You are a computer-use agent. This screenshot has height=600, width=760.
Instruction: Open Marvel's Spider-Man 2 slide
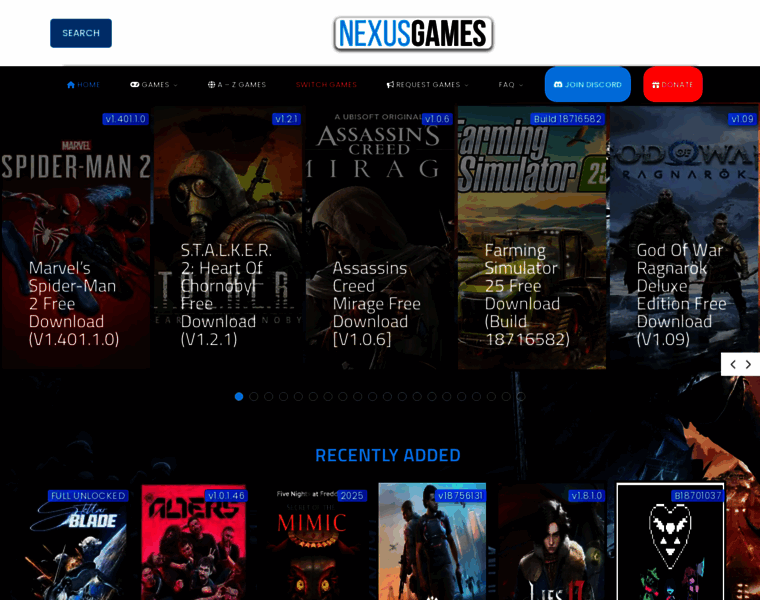click(76, 237)
